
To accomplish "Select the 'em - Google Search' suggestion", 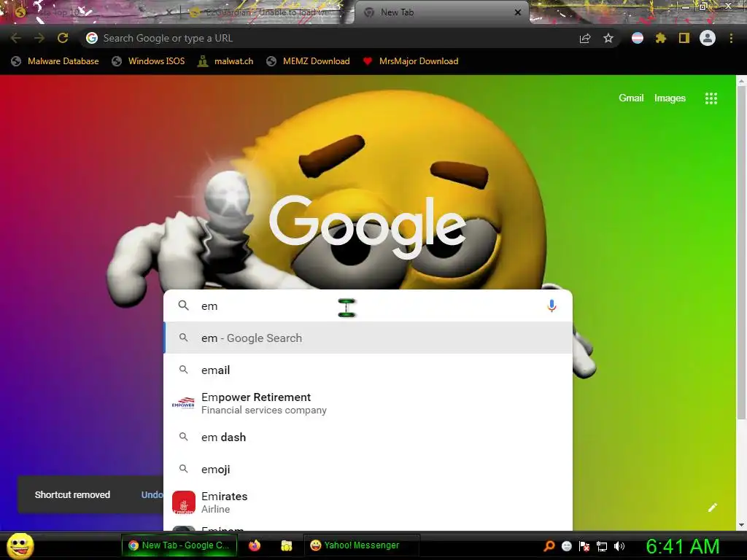I will point(368,338).
